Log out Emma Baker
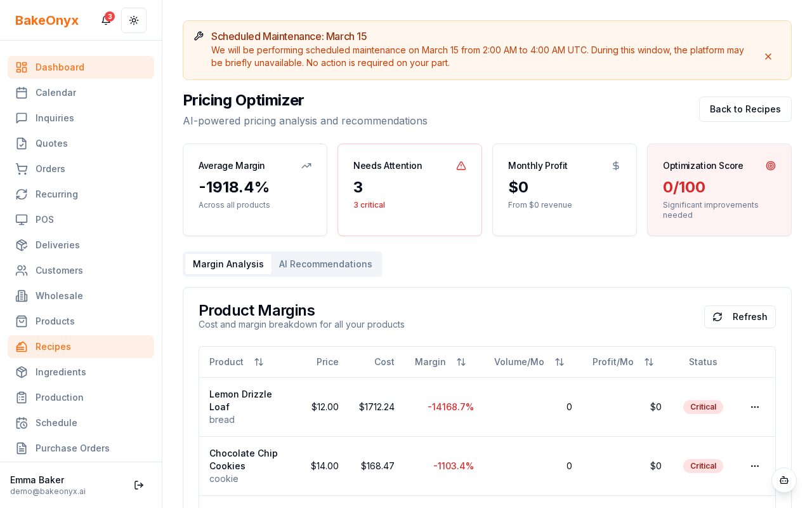This screenshot has height=508, width=812. pyautogui.click(x=139, y=485)
